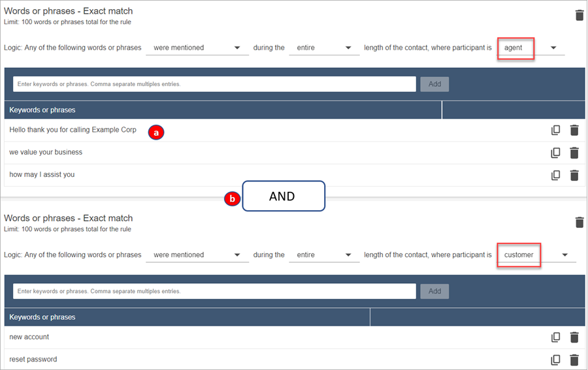The width and height of the screenshot is (588, 370).
Task: Delete the 'new account' keyword
Action: click(x=574, y=337)
